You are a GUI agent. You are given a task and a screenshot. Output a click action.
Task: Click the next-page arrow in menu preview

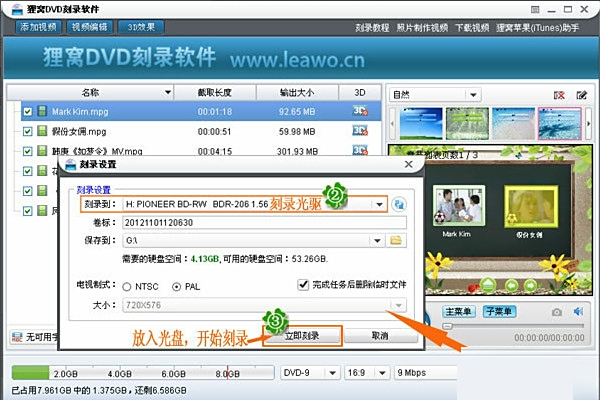(530, 286)
